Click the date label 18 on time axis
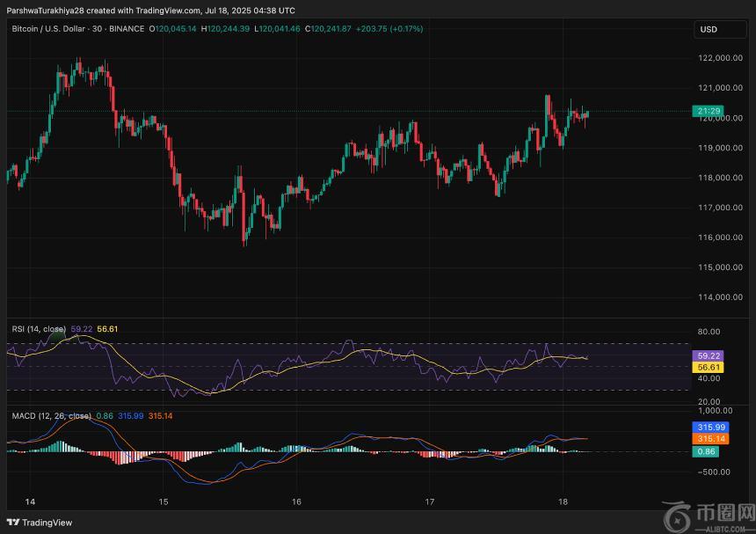Image resolution: width=756 pixels, height=534 pixels. [561, 502]
